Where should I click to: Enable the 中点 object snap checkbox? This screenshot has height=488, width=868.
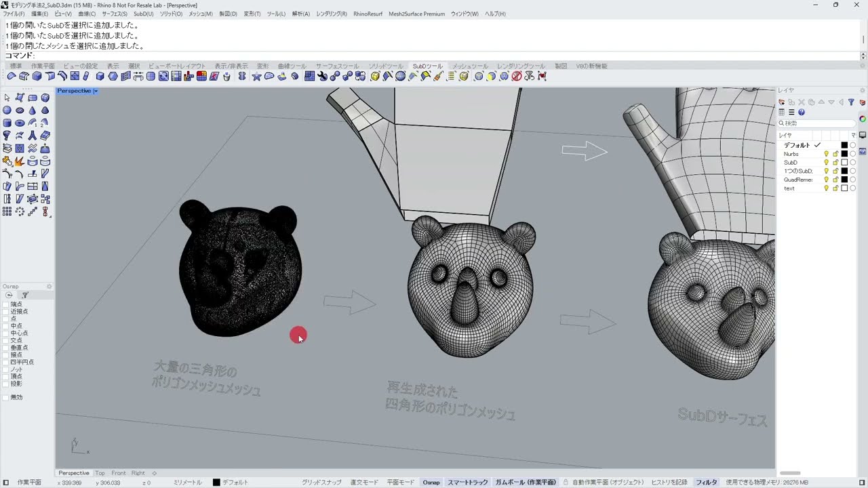pos(6,326)
